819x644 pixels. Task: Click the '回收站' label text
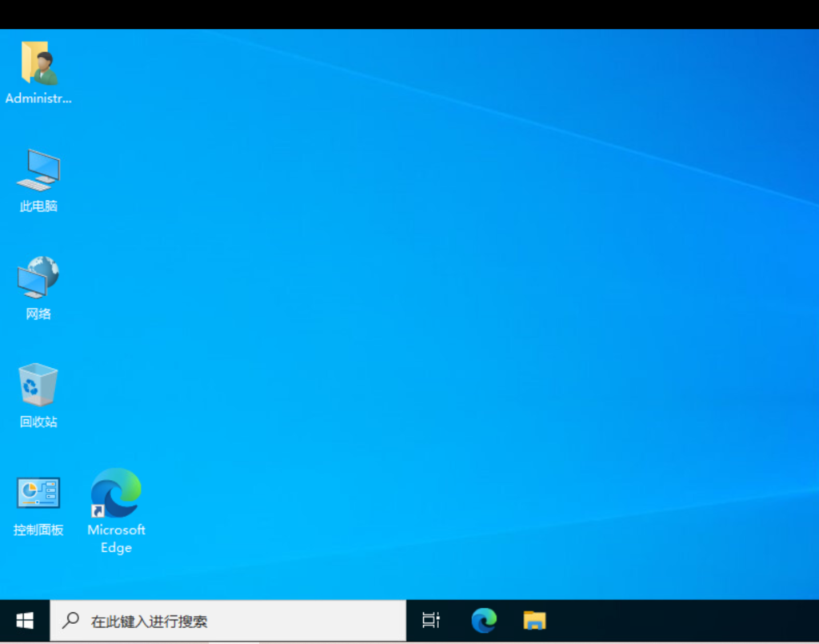38,422
